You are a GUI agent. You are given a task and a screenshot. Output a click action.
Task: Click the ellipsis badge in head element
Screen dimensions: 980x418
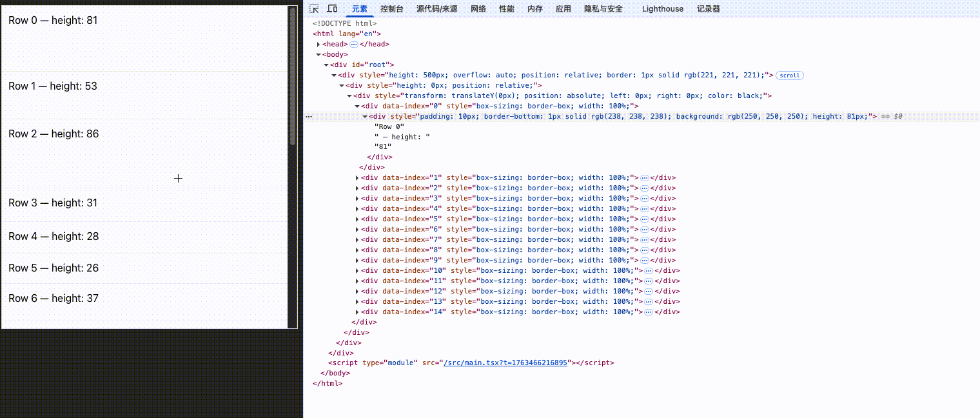coord(353,45)
